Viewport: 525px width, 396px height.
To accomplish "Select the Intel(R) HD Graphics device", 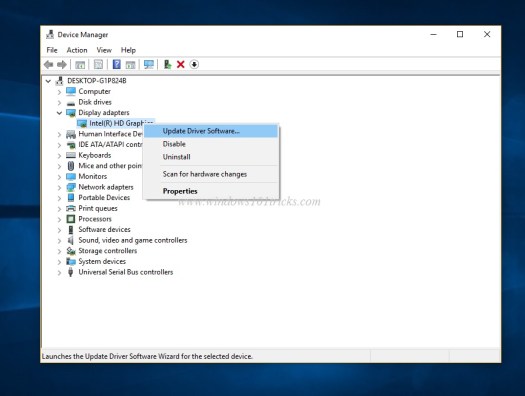I will click(116, 124).
